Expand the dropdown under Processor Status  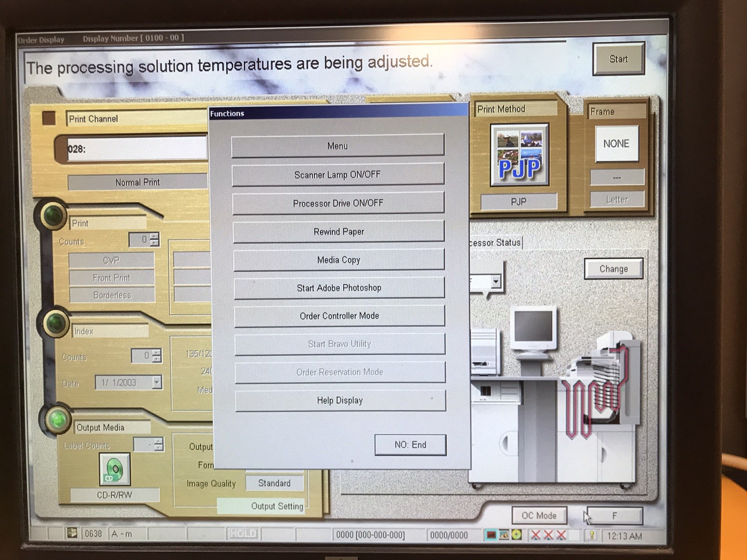(496, 281)
